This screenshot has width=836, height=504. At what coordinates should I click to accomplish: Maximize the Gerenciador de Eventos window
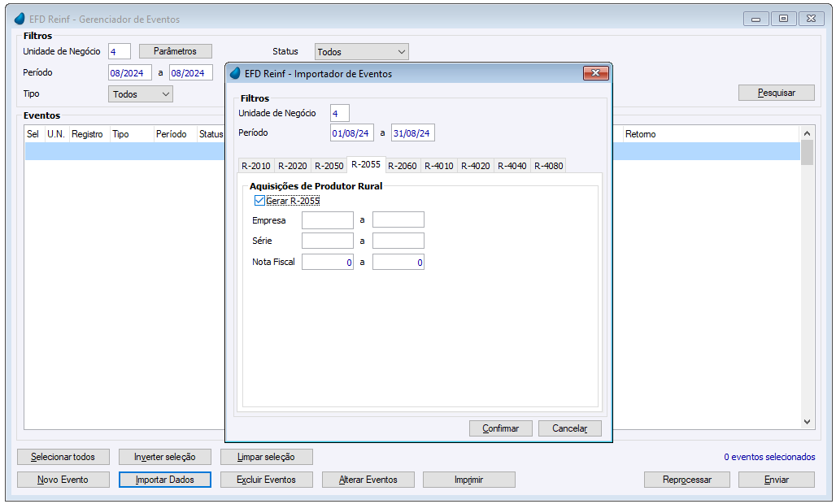[783, 19]
